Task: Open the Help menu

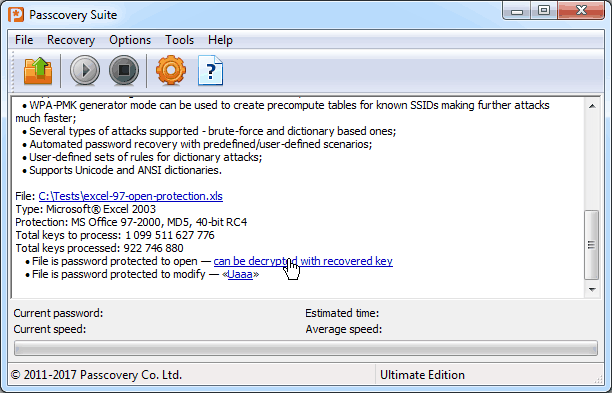Action: [220, 40]
